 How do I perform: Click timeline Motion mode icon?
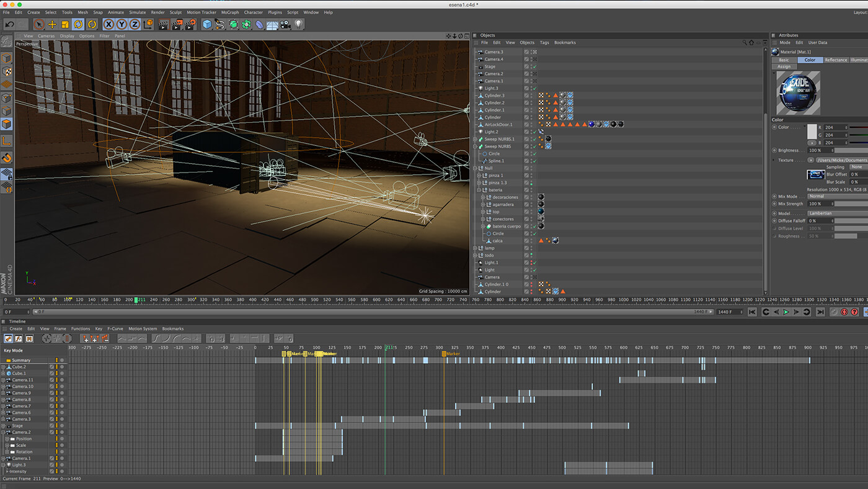tap(29, 339)
